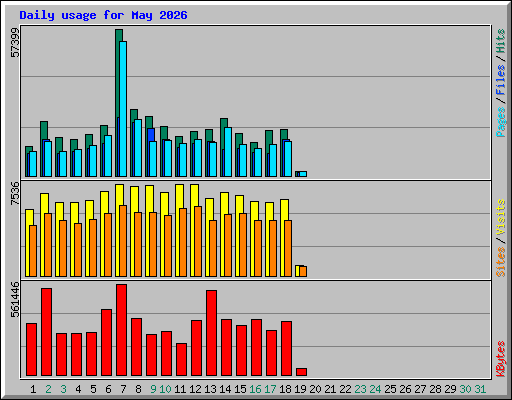512x400 pixels.
Task: Click day 23 on the date axis
Action: (x=360, y=389)
